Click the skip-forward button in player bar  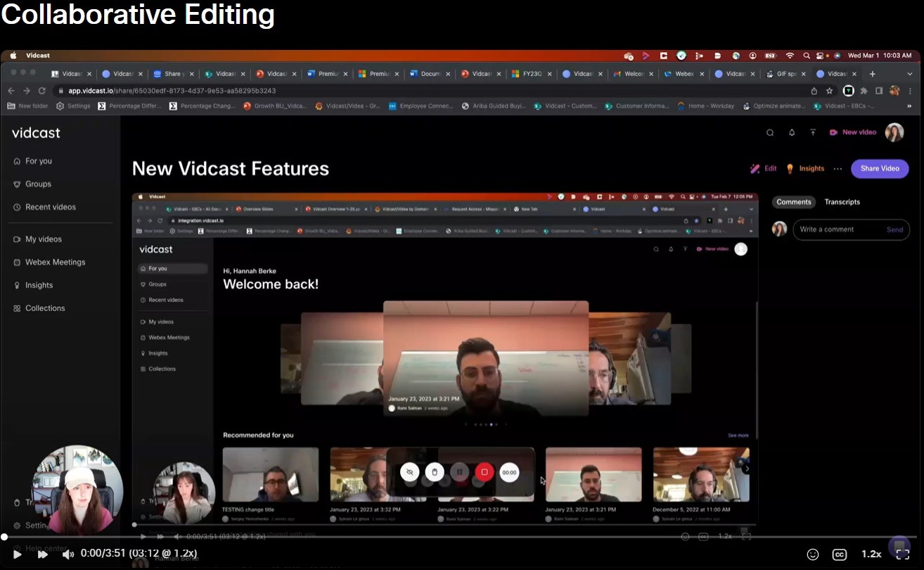(x=42, y=555)
